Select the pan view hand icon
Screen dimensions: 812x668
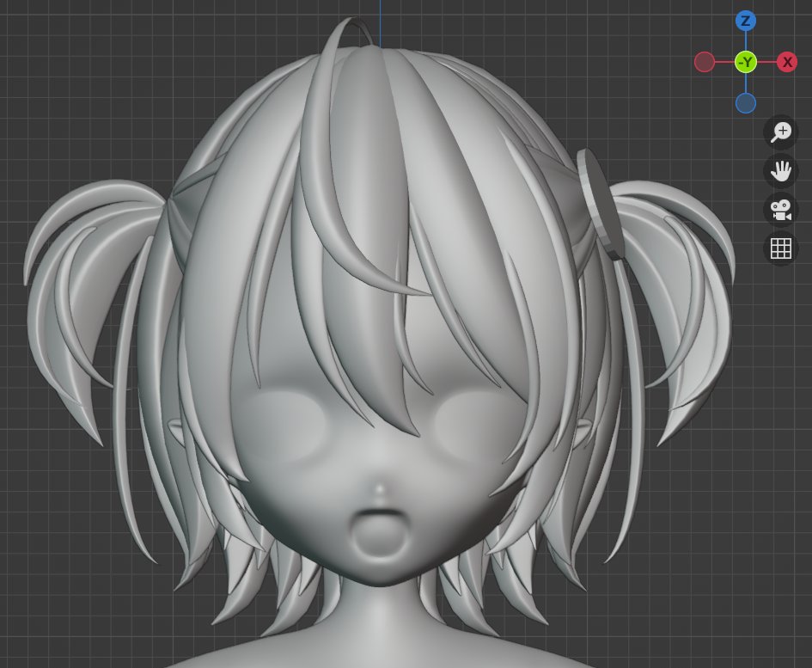click(780, 171)
